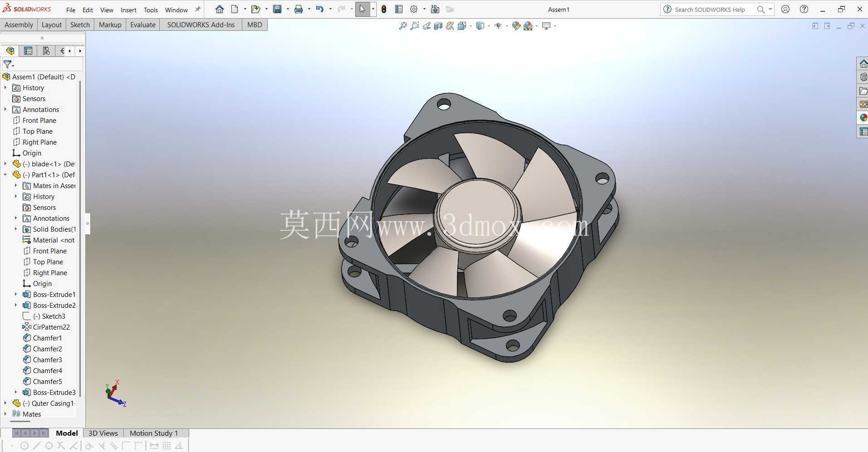Open the Tools menu
The height and width of the screenshot is (452, 868).
(x=151, y=10)
